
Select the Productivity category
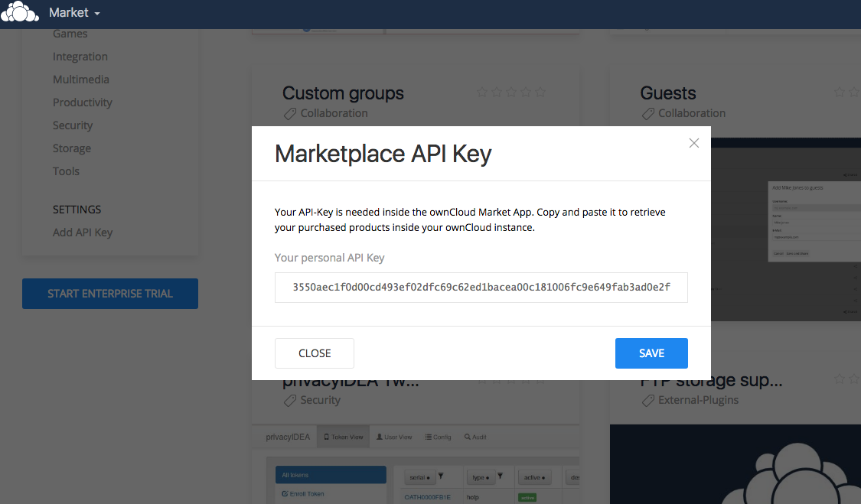click(83, 102)
